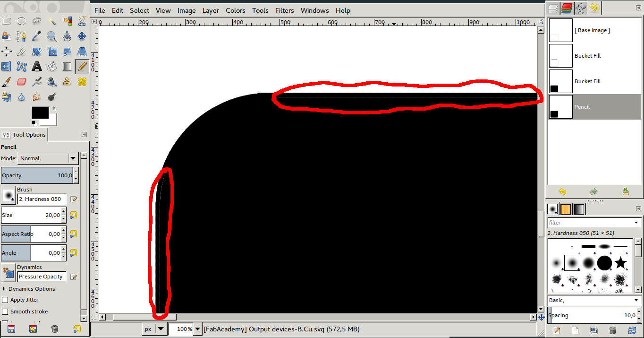Click the undo history back arrow

pos(563,191)
